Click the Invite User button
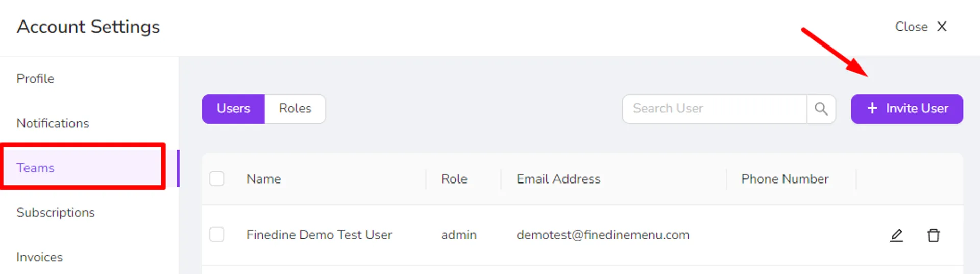 click(x=907, y=109)
